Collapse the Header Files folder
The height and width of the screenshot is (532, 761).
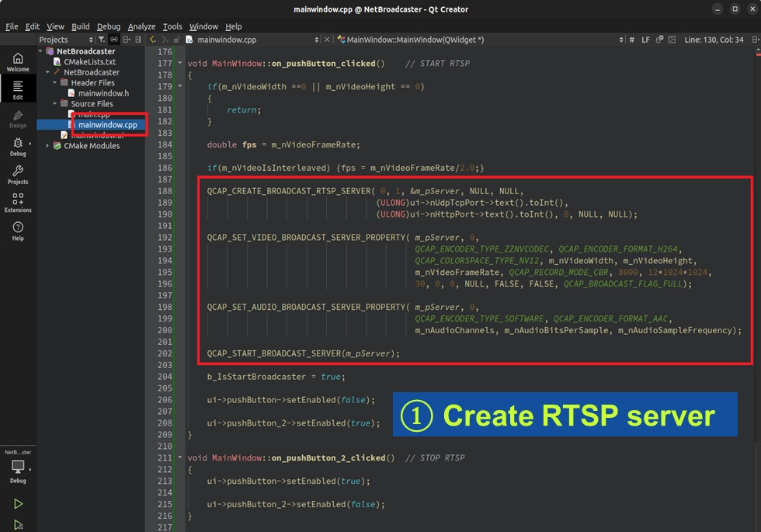55,82
